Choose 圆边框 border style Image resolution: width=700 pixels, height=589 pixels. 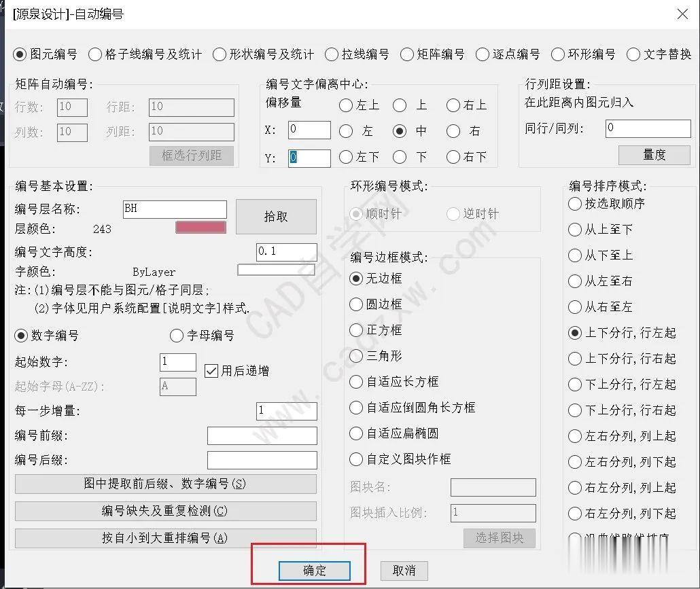click(x=356, y=304)
